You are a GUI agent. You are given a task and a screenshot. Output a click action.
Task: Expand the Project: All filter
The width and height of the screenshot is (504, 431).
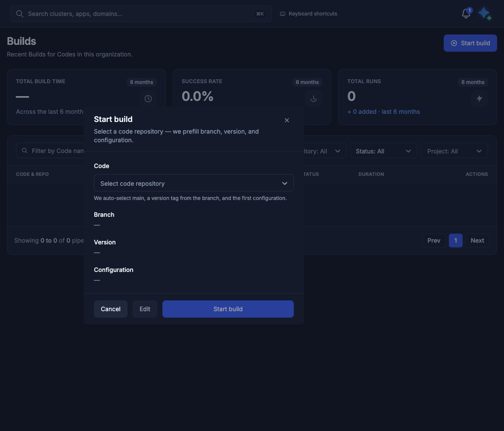click(x=454, y=151)
